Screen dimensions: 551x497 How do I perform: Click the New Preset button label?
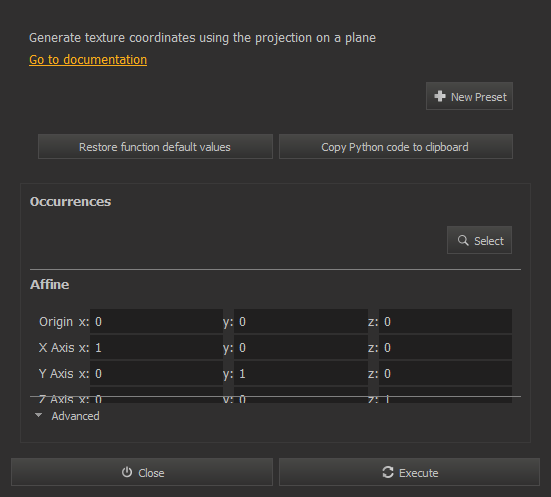click(x=479, y=97)
